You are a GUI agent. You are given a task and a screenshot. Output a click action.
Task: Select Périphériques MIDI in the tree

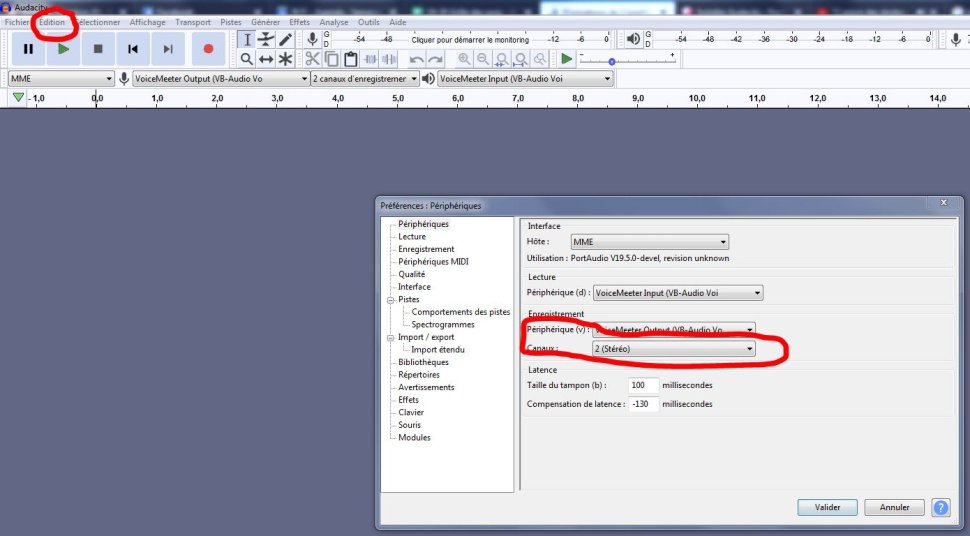coord(433,262)
